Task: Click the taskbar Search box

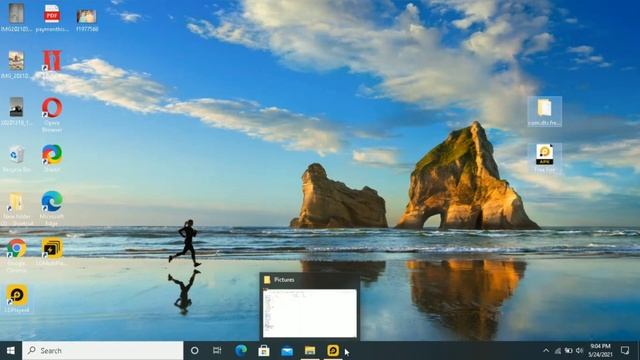Action: [x=103, y=351]
